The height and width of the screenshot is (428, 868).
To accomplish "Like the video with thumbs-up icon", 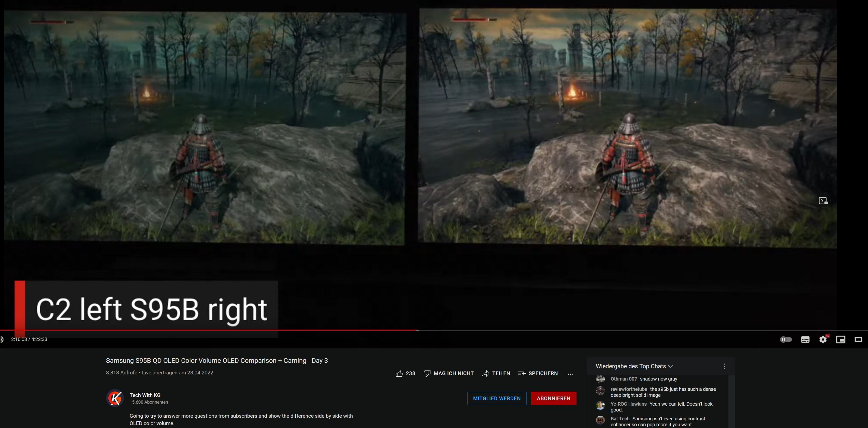I will 399,373.
